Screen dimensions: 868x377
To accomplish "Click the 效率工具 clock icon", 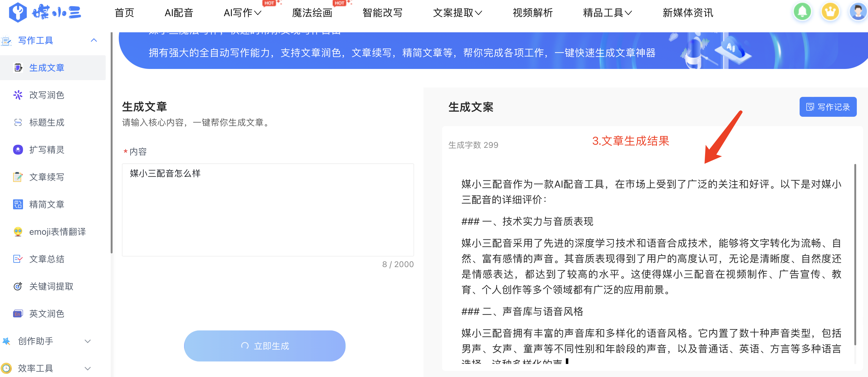I will click(x=7, y=368).
